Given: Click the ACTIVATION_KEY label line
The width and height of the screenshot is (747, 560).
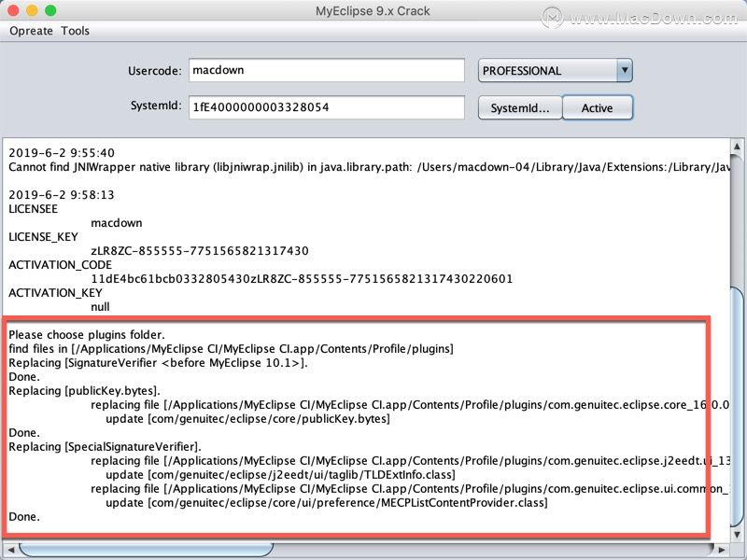Looking at the screenshot, I should [55, 293].
